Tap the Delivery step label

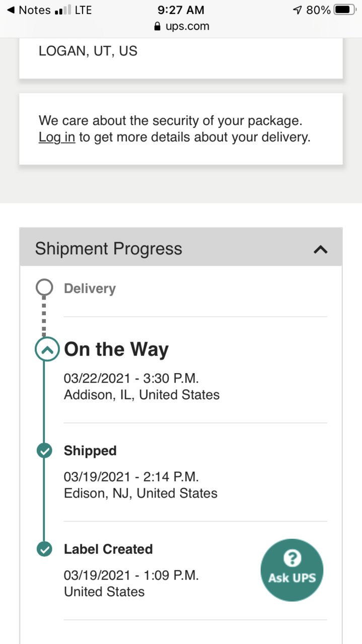coord(90,289)
